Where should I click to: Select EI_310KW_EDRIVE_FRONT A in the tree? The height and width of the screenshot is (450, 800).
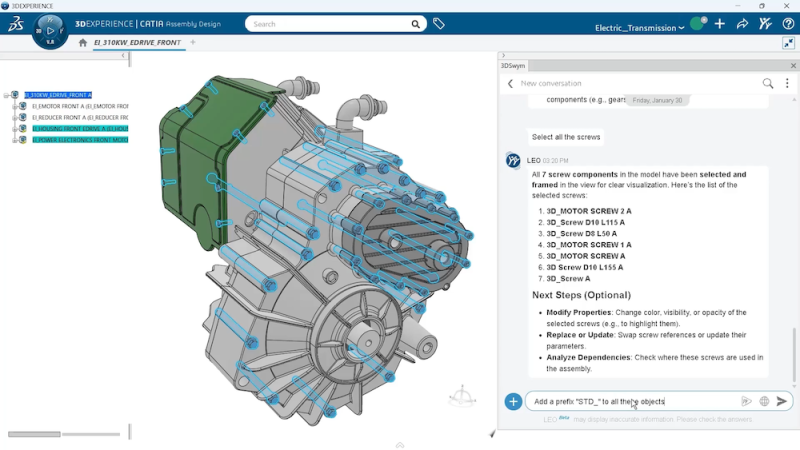58,95
